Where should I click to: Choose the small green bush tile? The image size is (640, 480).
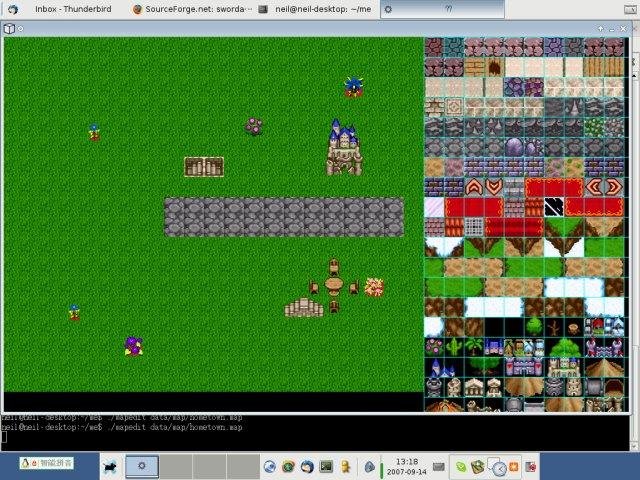pyautogui.click(x=534, y=327)
